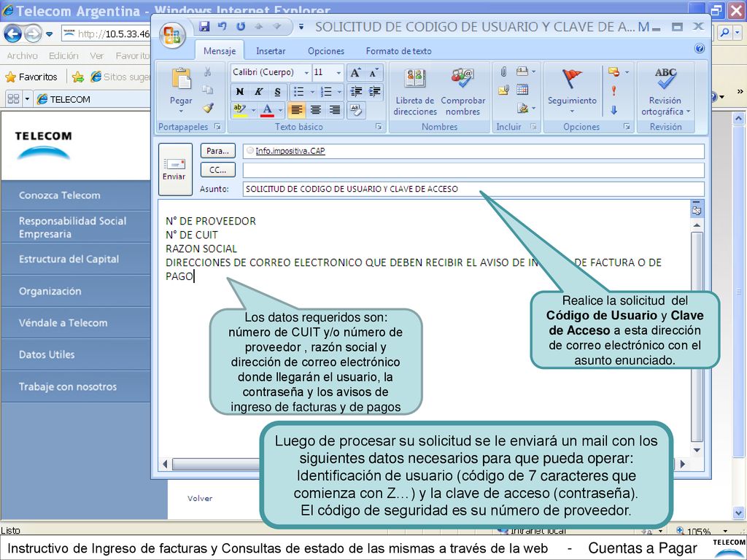Click in the Asunto subject field
Screen dimensions: 747x560
point(473,189)
